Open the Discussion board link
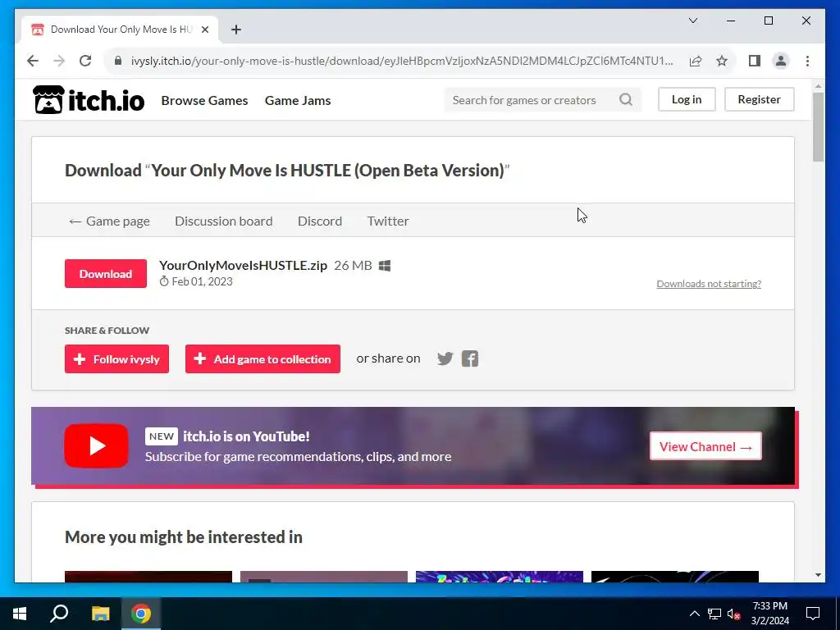Viewport: 840px width, 630px height. [x=223, y=221]
